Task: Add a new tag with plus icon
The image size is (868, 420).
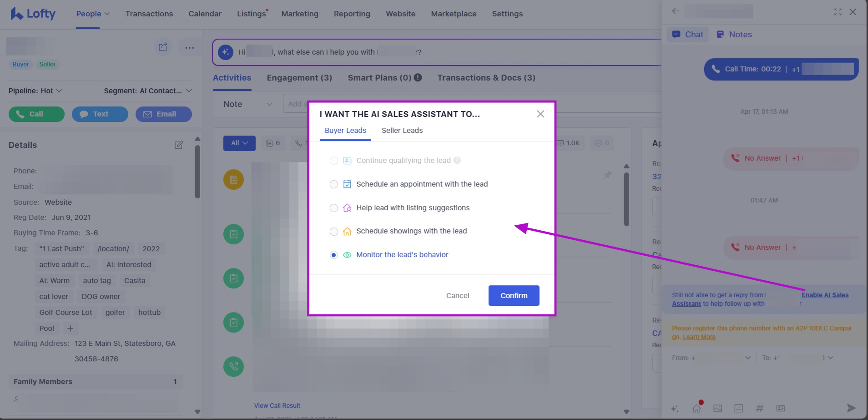Action: [70, 329]
